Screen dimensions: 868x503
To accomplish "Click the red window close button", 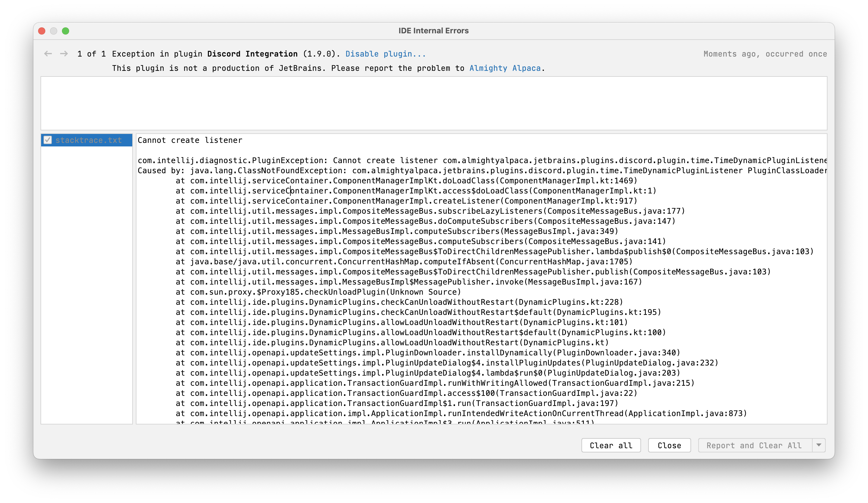I will [x=42, y=31].
